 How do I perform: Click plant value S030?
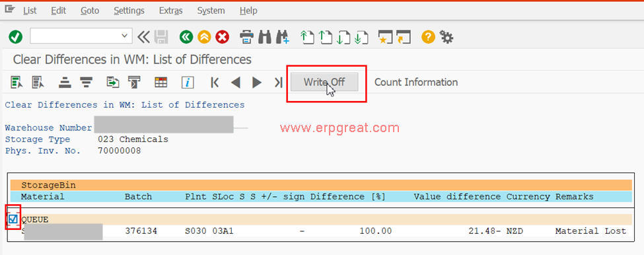click(196, 231)
